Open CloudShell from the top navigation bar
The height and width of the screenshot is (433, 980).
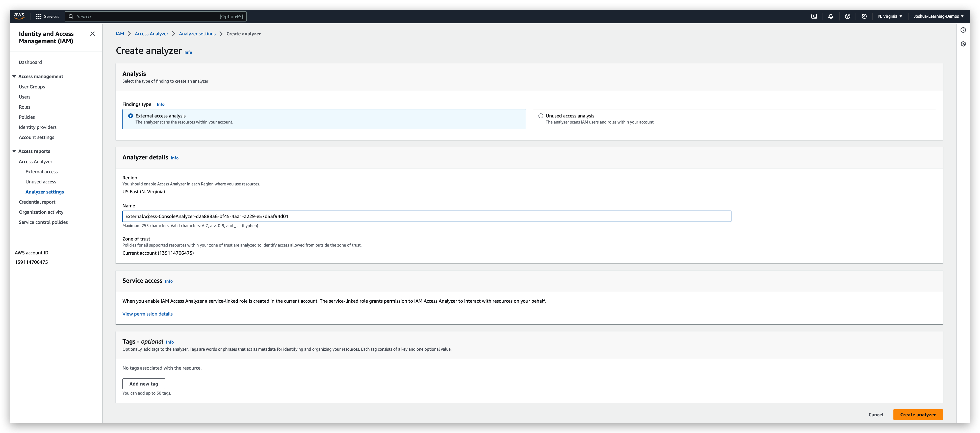click(x=814, y=16)
